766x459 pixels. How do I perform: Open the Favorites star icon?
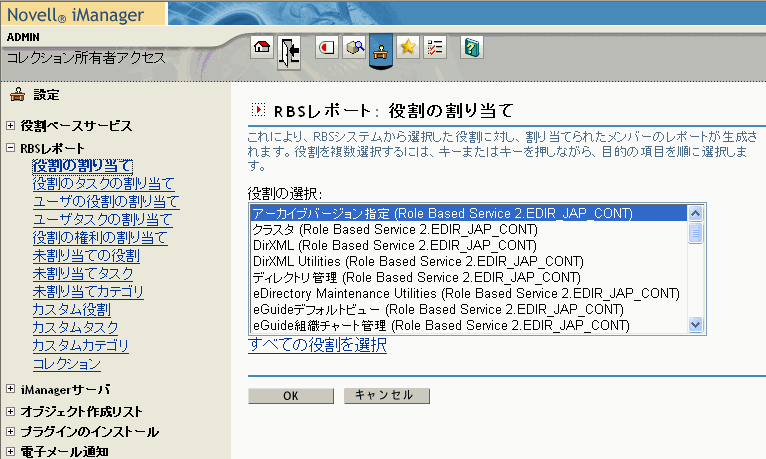coord(408,47)
